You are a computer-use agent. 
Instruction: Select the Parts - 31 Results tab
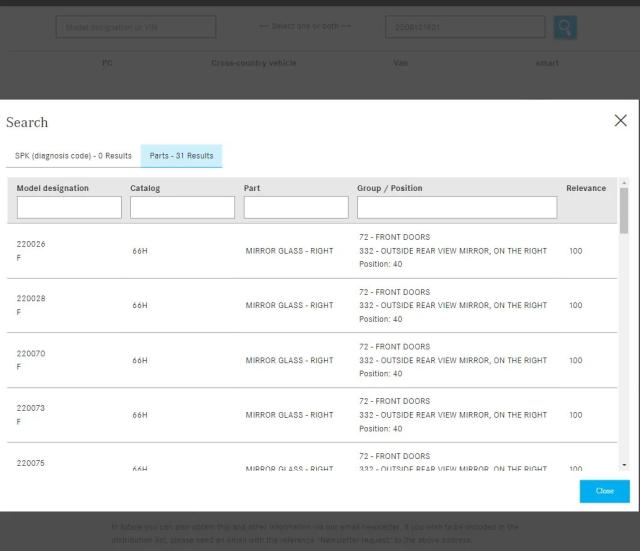pos(181,156)
